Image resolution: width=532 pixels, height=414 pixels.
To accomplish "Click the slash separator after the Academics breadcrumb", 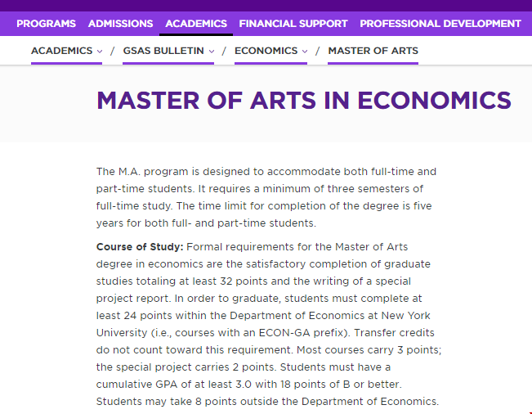I will click(113, 52).
